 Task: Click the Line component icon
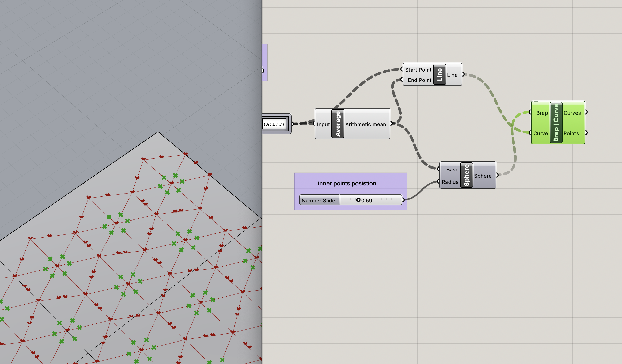439,74
